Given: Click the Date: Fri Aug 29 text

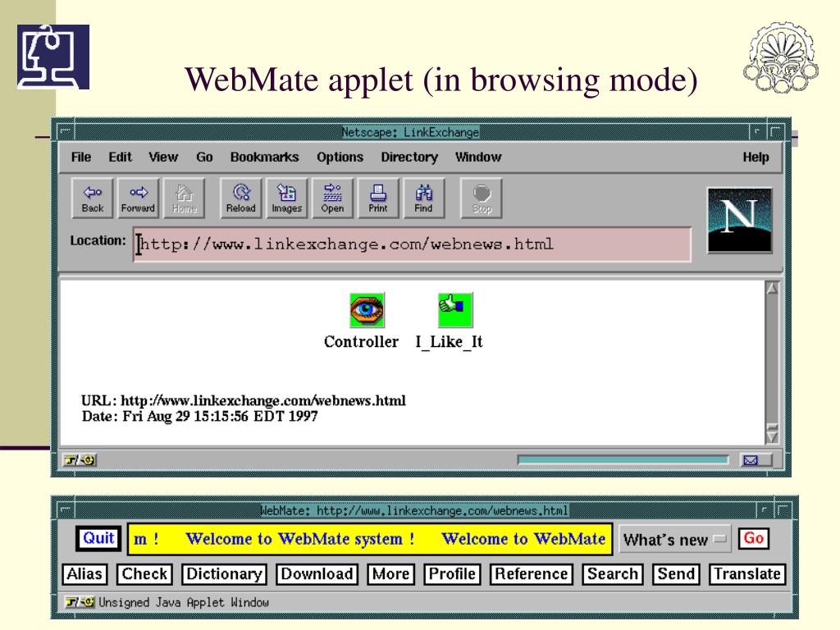Looking at the screenshot, I should [x=200, y=416].
